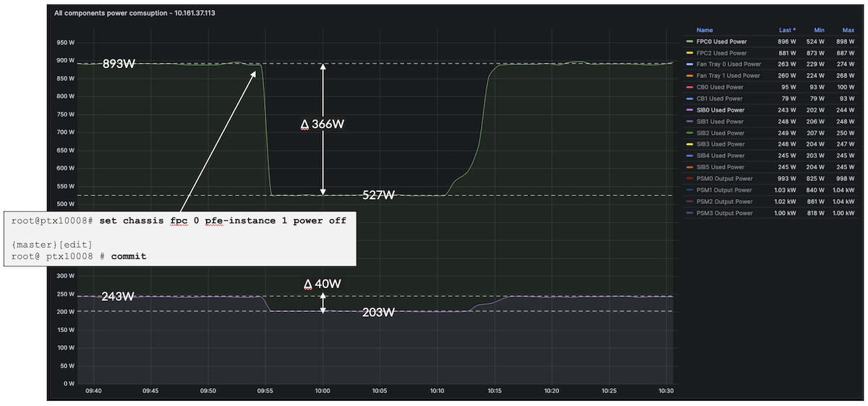Toggle the FPC0 Used Power series in legend

(x=721, y=42)
